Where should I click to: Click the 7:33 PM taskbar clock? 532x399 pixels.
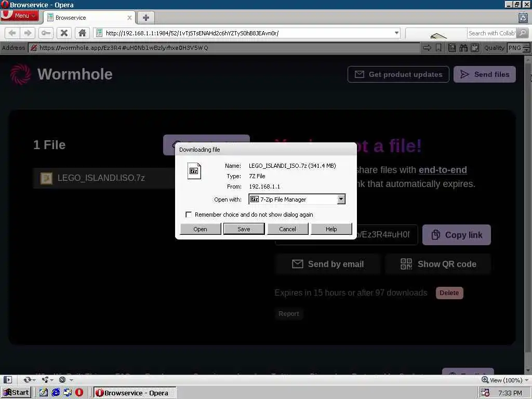pyautogui.click(x=510, y=393)
